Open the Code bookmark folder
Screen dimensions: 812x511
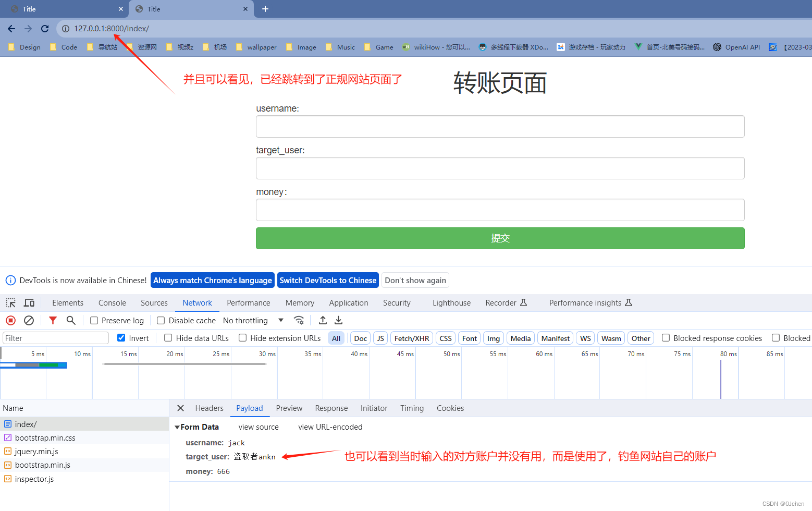[x=64, y=47]
